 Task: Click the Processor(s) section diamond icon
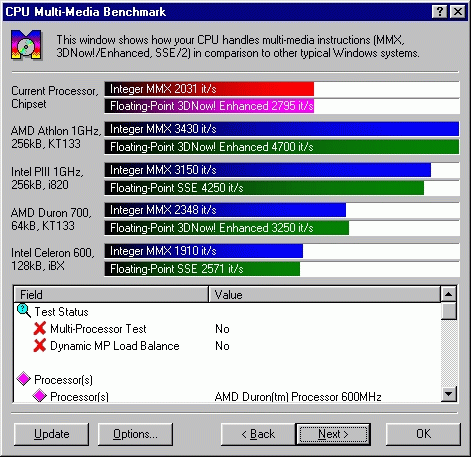24,379
